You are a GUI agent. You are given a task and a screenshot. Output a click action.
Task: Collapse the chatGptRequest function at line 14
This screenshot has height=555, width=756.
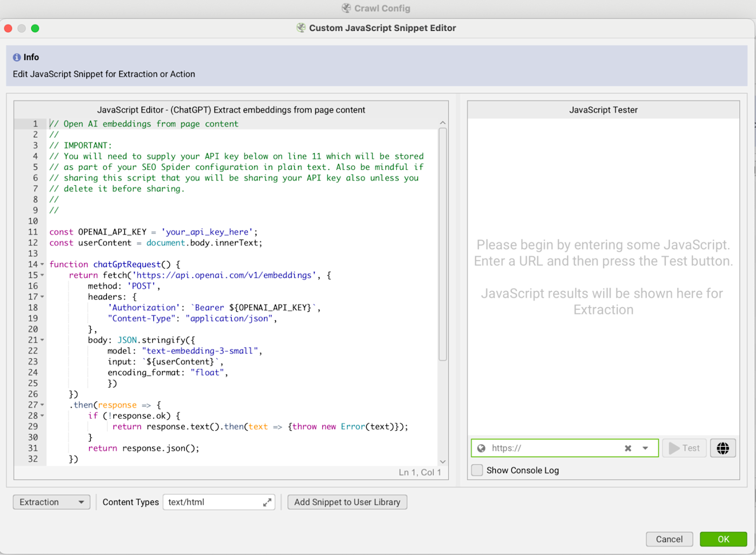click(x=43, y=264)
